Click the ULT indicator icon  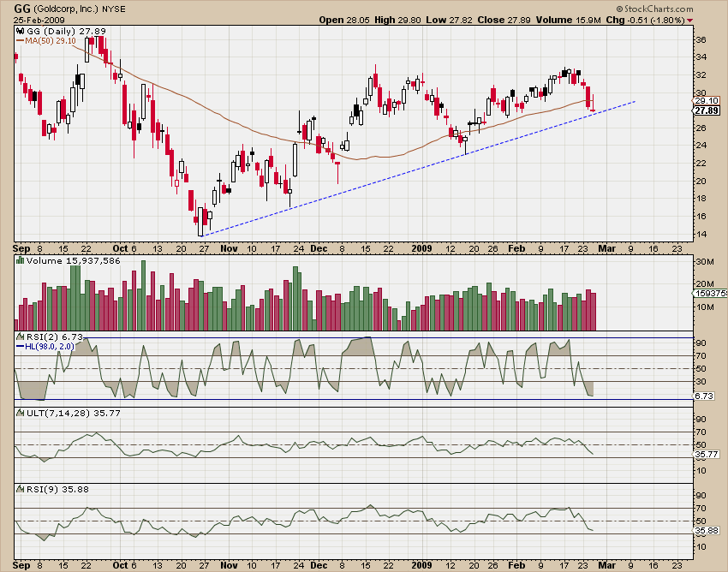(x=20, y=413)
